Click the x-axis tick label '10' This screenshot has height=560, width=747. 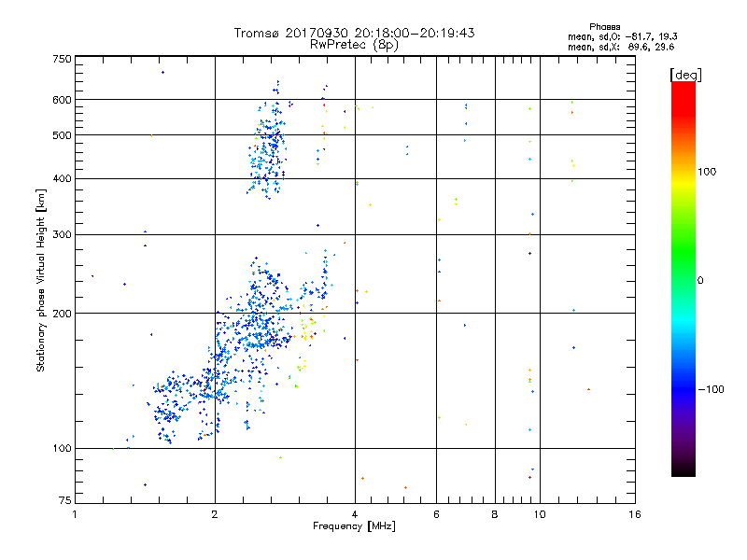pos(540,514)
